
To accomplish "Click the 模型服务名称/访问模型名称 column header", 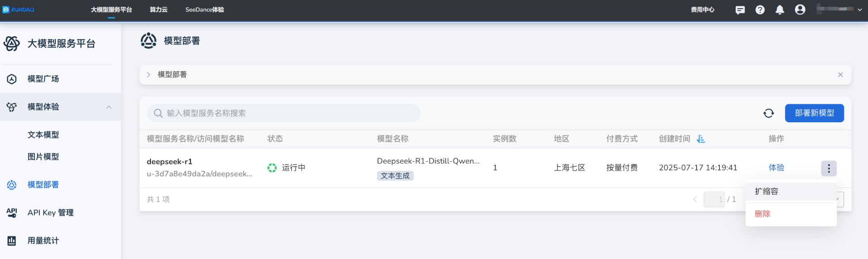I will [x=195, y=139].
